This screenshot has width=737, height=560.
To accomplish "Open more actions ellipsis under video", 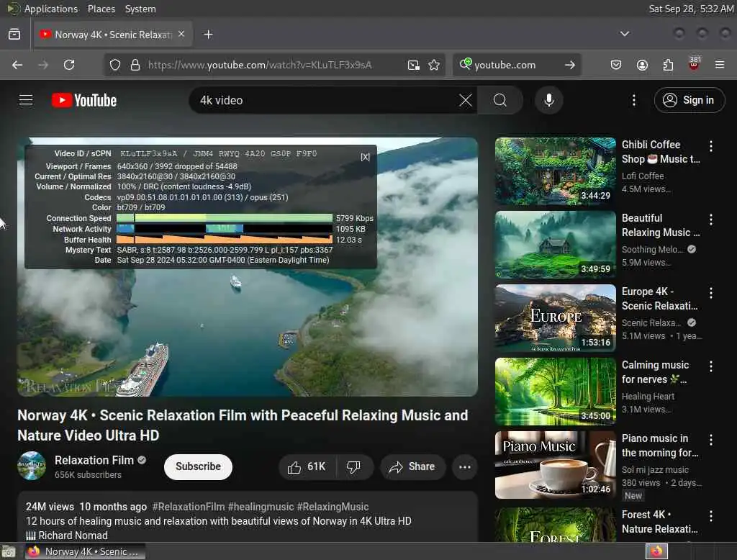I will [x=465, y=467].
